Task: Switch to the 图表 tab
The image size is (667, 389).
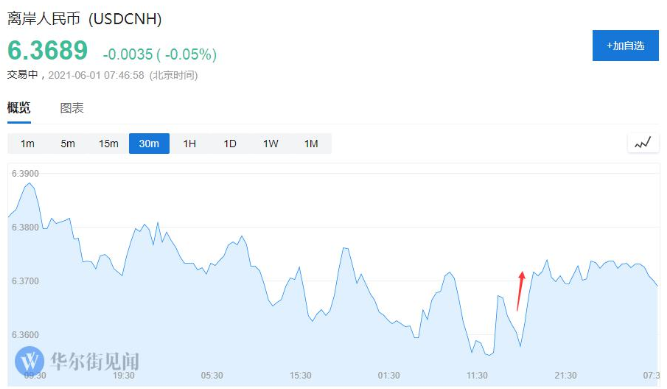Action: point(71,108)
